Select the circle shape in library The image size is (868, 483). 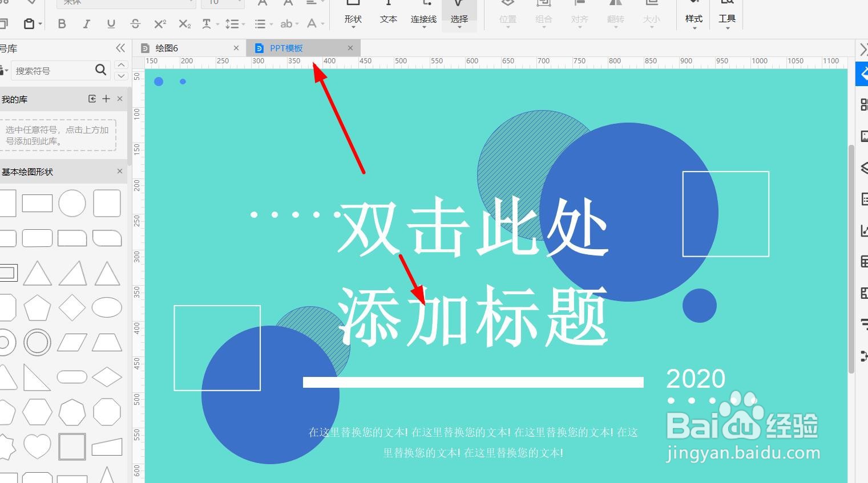pos(72,203)
